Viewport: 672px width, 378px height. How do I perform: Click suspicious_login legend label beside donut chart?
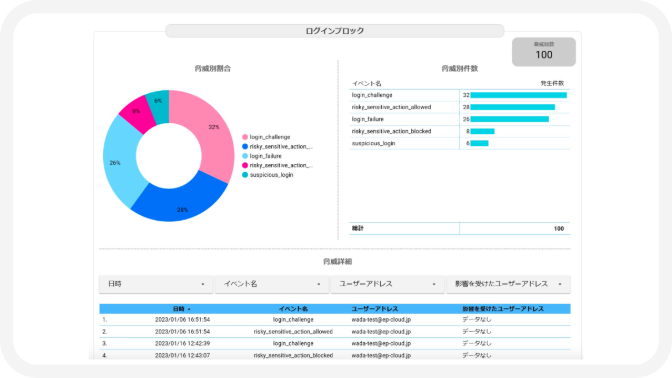[271, 175]
